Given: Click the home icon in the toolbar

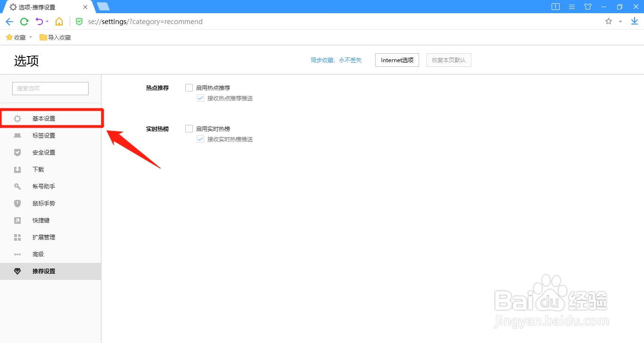Looking at the screenshot, I should click(59, 21).
